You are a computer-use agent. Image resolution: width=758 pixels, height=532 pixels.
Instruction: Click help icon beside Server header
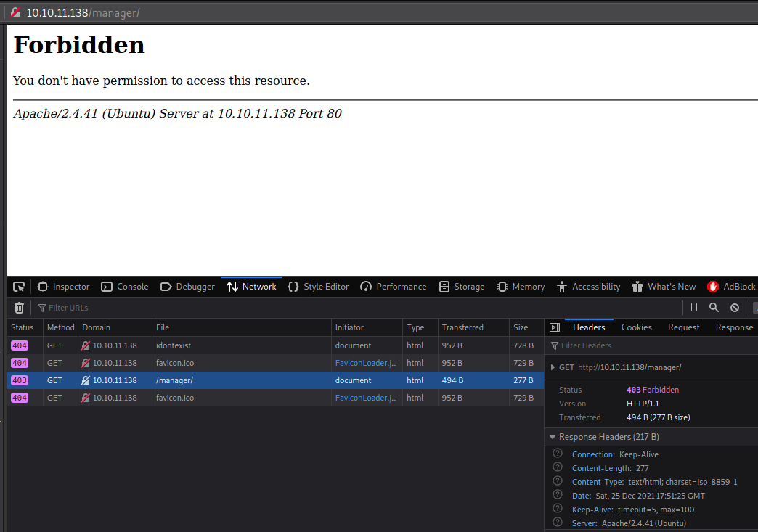[x=558, y=523]
